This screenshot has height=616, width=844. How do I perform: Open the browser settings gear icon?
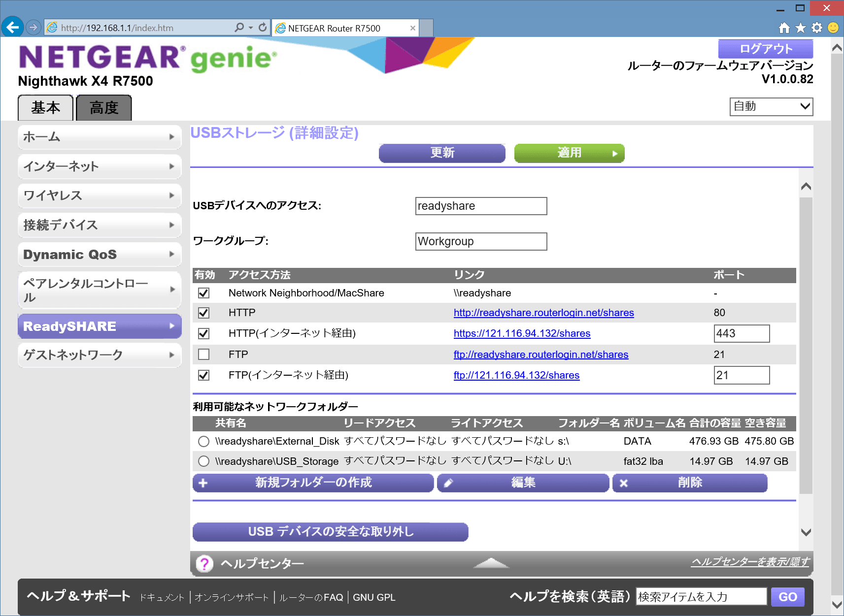817,28
